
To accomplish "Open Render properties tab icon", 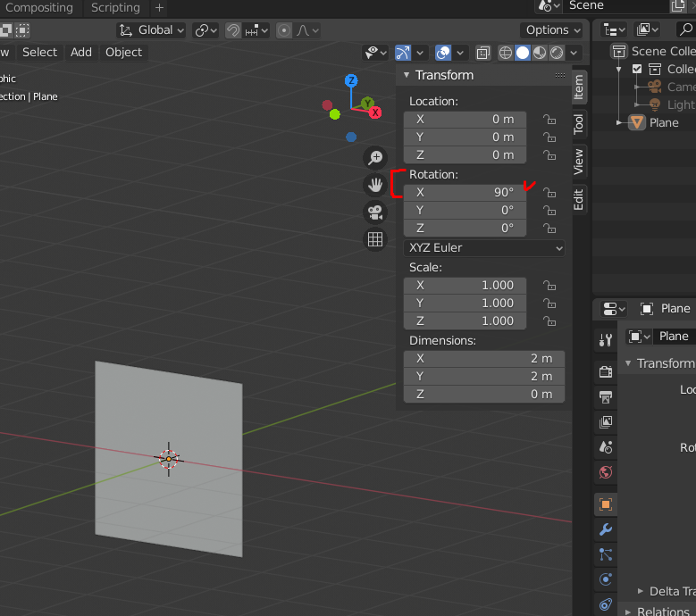I will pyautogui.click(x=606, y=370).
